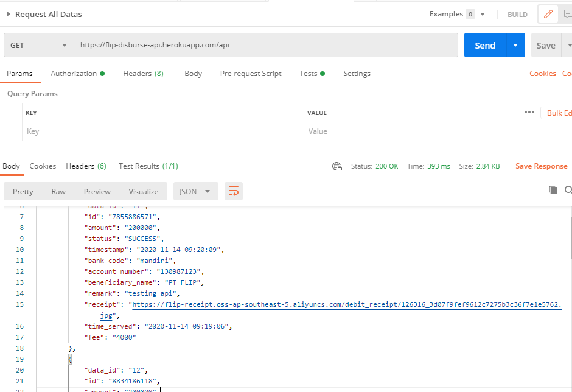Open the three-dots options in params header
572x392 pixels.
(x=529, y=113)
